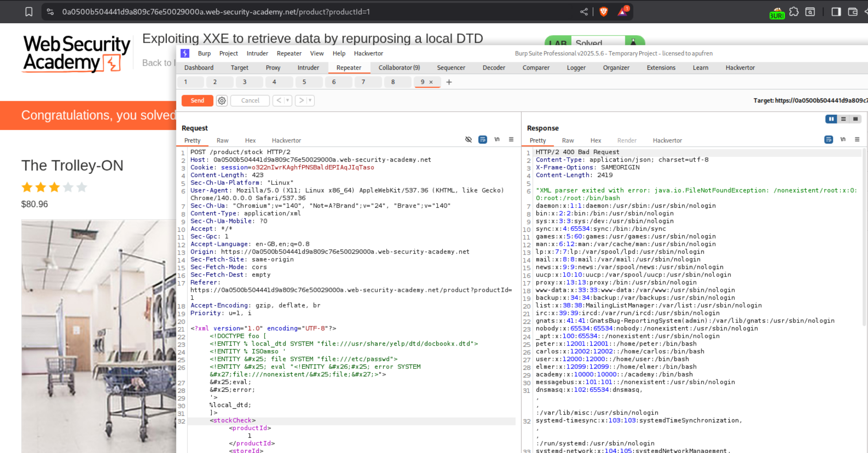Click the Brave Shields icon in the toolbar
Viewport: 868px width, 453px height.
coord(603,12)
